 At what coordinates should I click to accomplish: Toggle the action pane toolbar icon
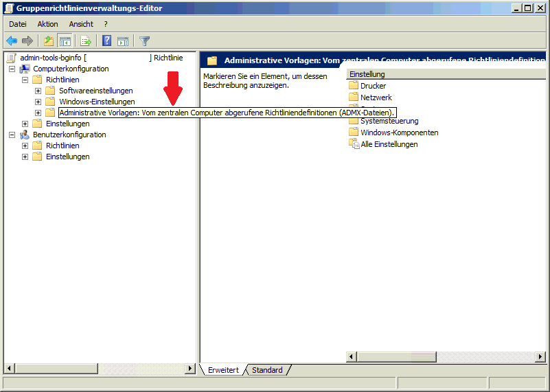[123, 41]
